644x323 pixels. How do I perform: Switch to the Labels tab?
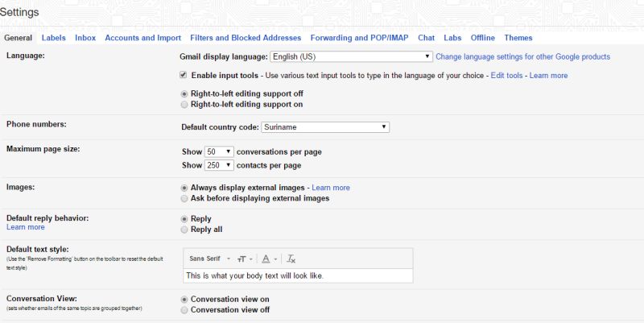click(x=54, y=38)
